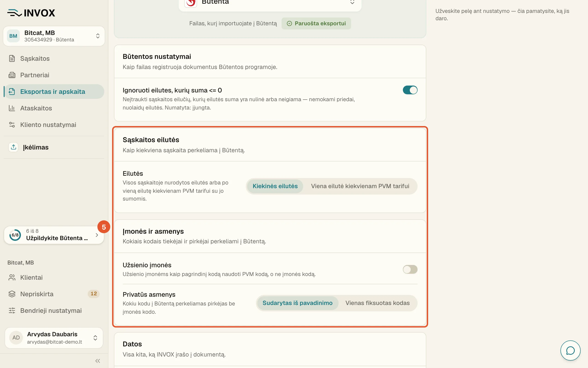Click the Kliento nustatymai sliders icon
Screen dimensions: 588x368
point(12,125)
